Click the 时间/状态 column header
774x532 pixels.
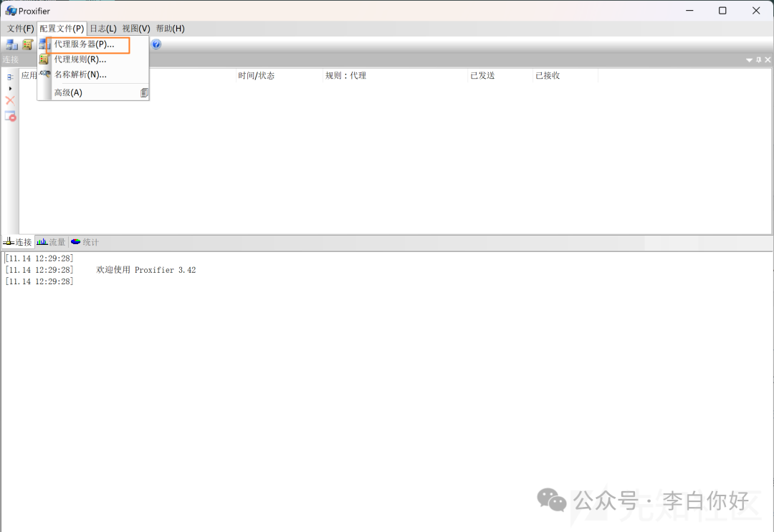pos(279,75)
